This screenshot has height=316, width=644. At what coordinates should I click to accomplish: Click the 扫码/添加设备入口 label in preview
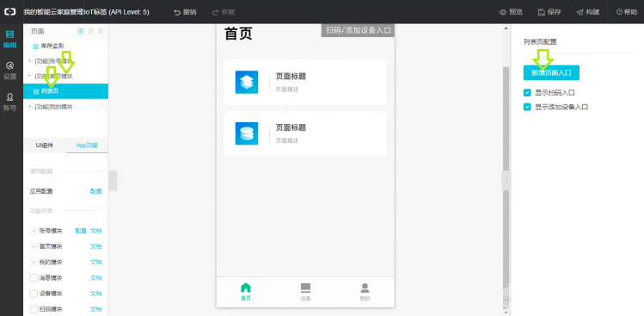coord(358,30)
